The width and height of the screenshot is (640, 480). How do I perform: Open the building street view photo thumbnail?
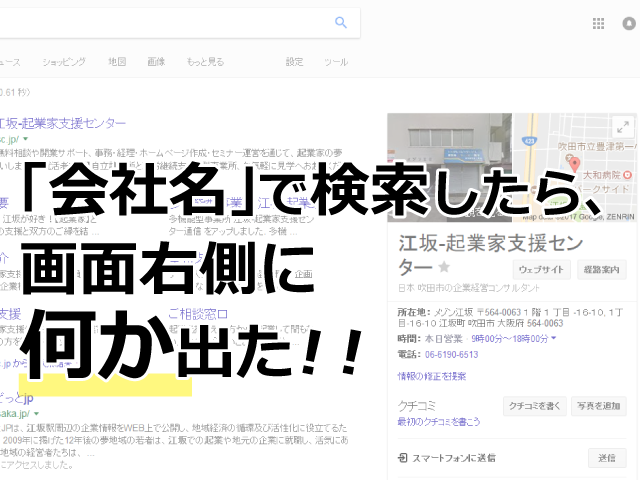449,167
